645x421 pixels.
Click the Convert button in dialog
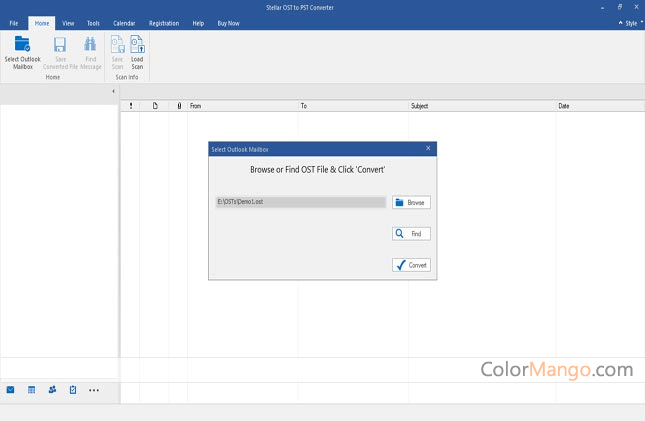coord(411,265)
